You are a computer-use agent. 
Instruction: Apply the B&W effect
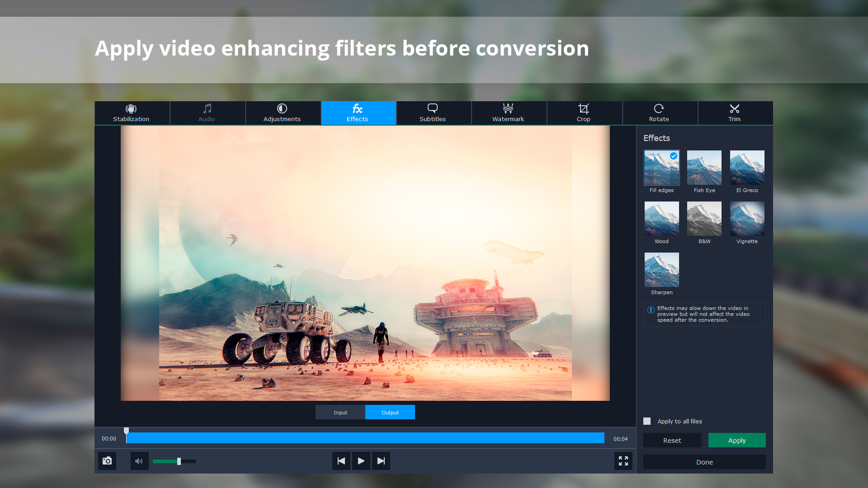coord(704,218)
